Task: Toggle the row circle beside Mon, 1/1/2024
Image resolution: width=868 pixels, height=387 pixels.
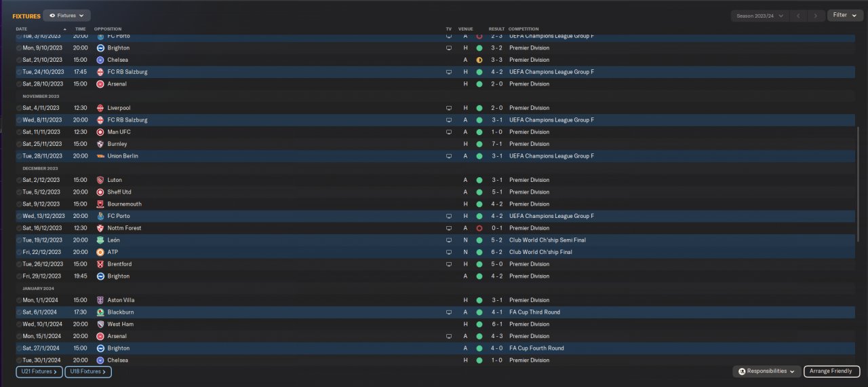Action: [x=19, y=300]
